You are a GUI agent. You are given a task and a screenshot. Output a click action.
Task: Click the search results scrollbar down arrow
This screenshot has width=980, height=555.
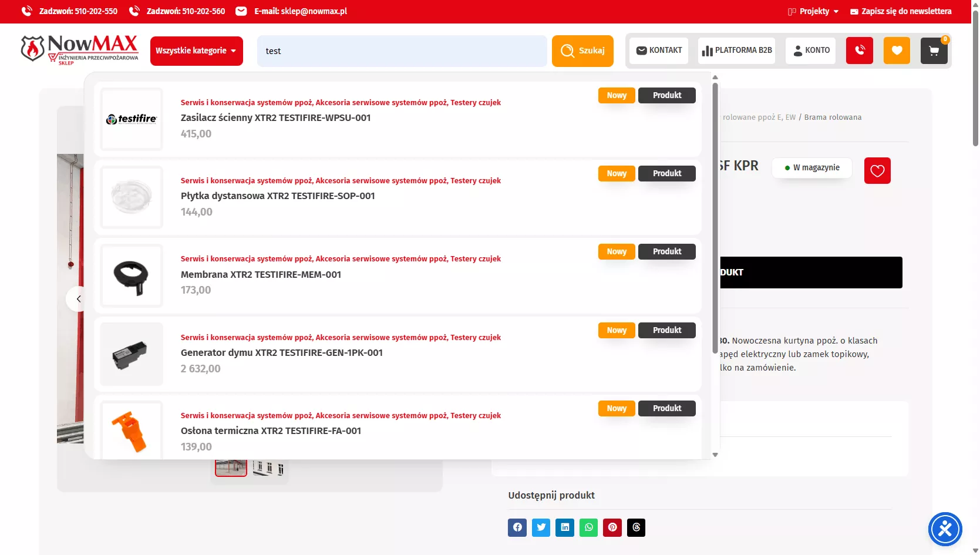coord(715,455)
